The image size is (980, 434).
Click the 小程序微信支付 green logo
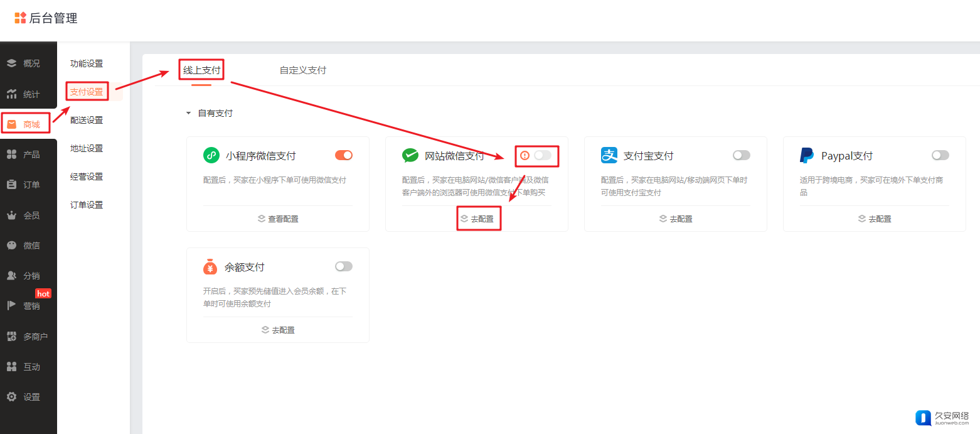coord(211,155)
